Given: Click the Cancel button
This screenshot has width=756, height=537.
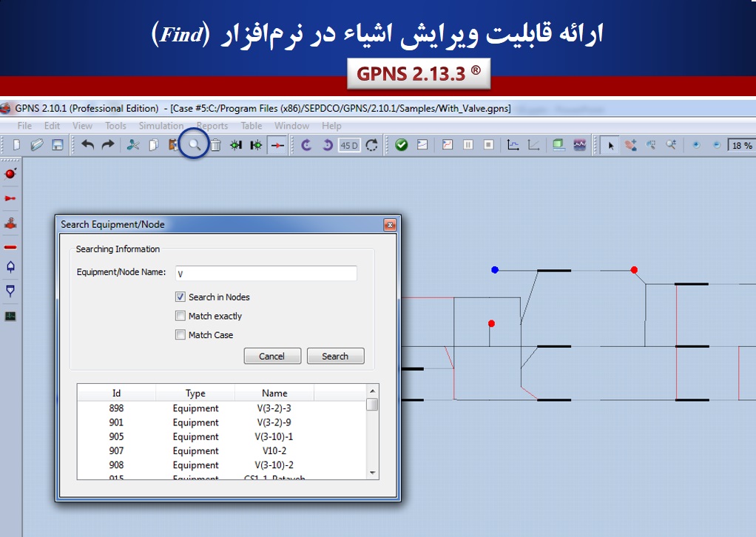Looking at the screenshot, I should [x=272, y=357].
